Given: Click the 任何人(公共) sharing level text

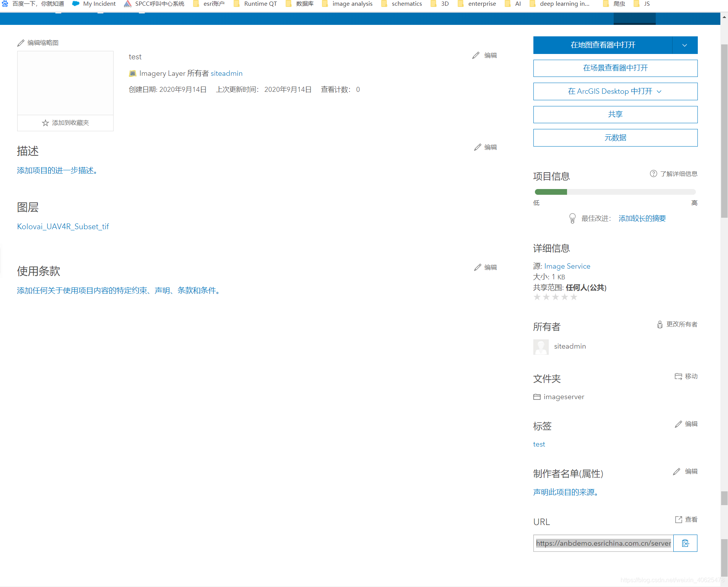Looking at the screenshot, I should coord(586,288).
